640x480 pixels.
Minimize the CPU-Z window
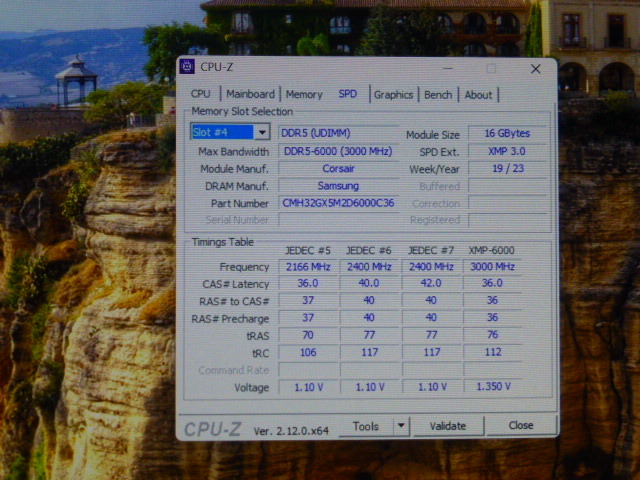(x=448, y=69)
